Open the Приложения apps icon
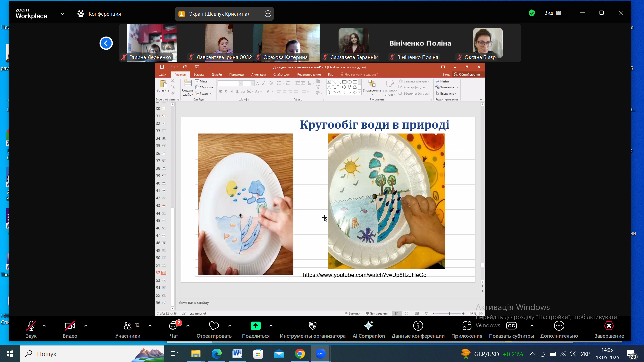Screen dimensions: 644x362 [x=467, y=326]
